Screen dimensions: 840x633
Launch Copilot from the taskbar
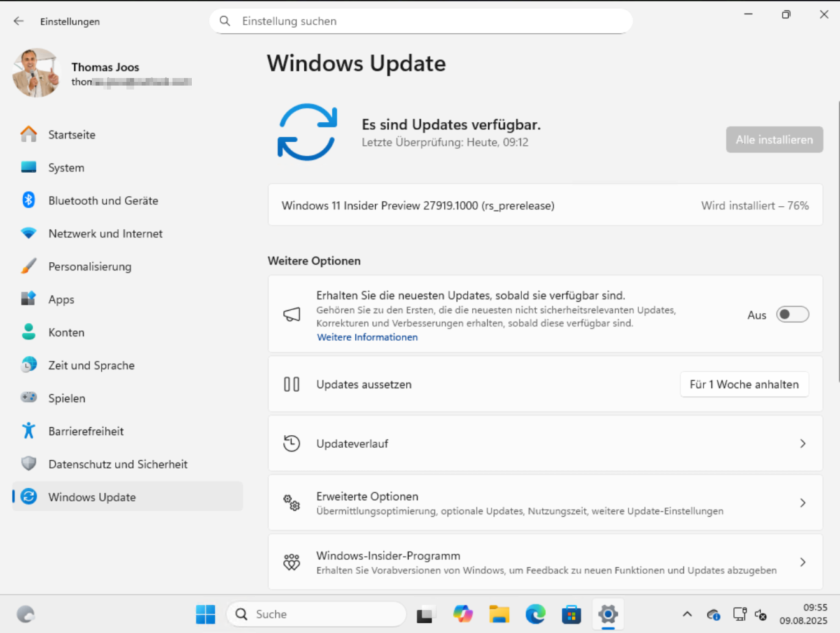463,614
